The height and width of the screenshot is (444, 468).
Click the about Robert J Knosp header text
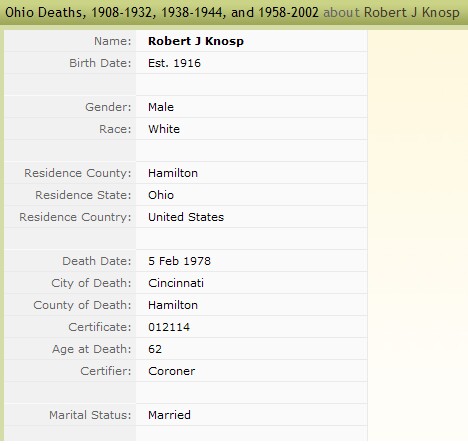point(391,12)
